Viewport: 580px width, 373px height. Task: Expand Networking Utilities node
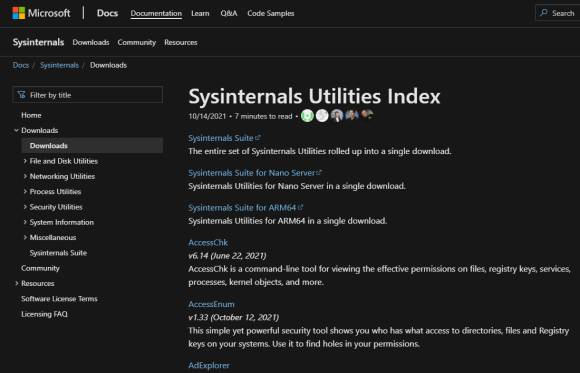click(25, 176)
